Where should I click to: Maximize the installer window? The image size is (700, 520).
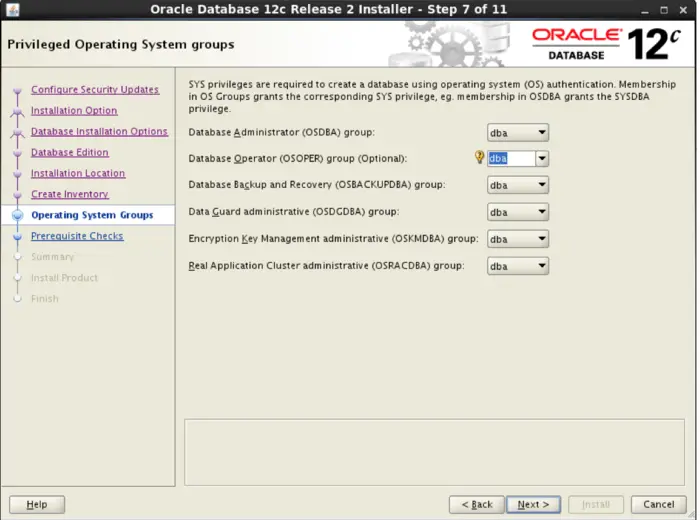(664, 10)
